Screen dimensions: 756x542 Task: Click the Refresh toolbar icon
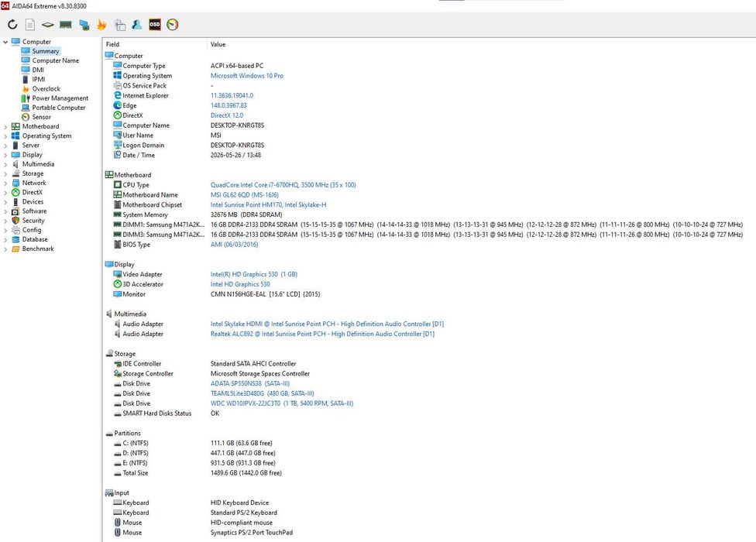[12, 25]
